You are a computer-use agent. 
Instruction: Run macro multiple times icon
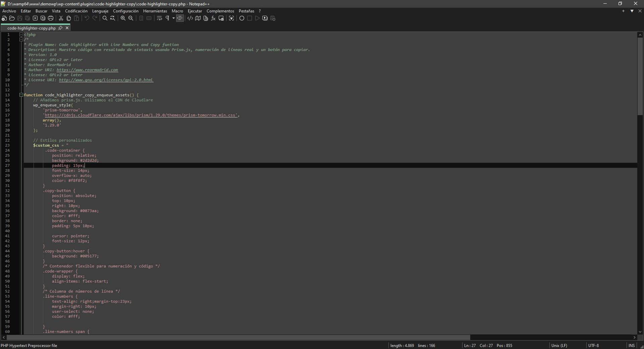pos(265,18)
